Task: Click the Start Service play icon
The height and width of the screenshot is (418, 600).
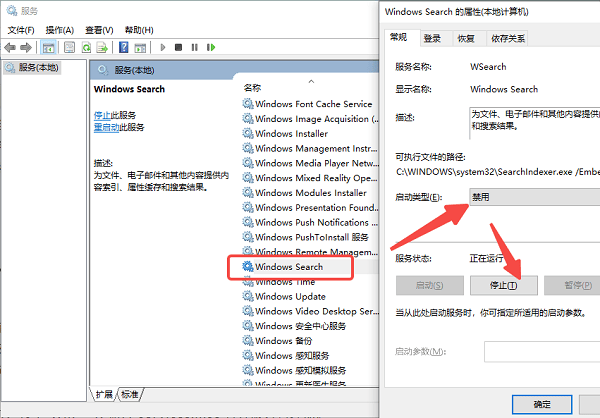Action: click(163, 47)
